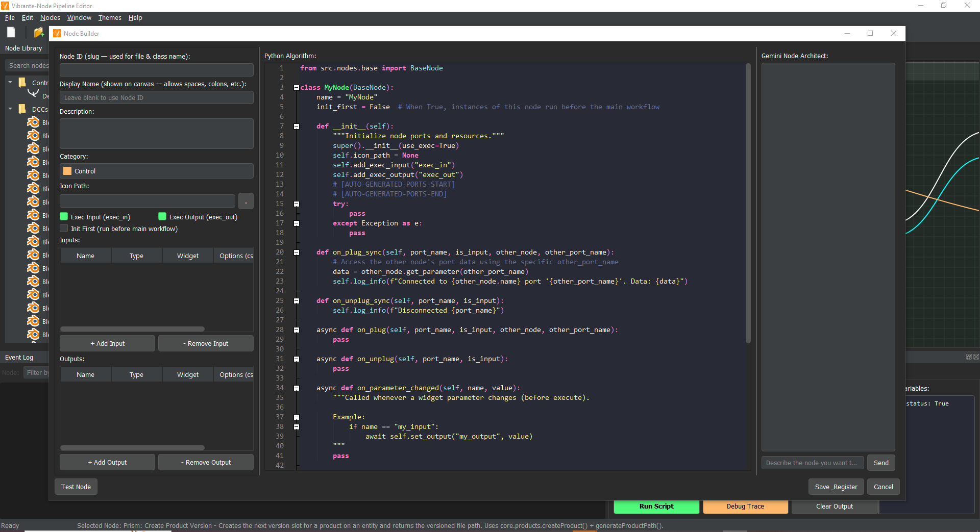
Task: Fold the __init__ method at line 7
Action: [297, 126]
